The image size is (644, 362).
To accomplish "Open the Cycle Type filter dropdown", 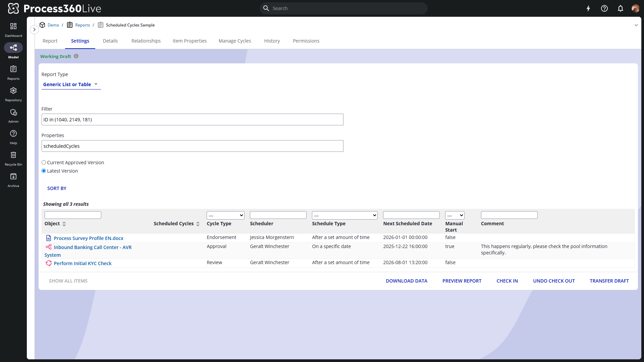I will click(x=225, y=216).
